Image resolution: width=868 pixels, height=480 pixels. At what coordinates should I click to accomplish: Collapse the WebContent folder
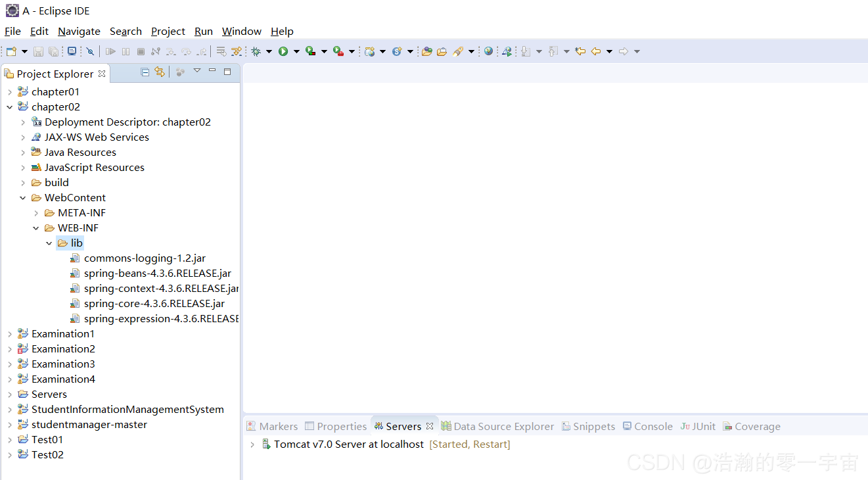[23, 198]
